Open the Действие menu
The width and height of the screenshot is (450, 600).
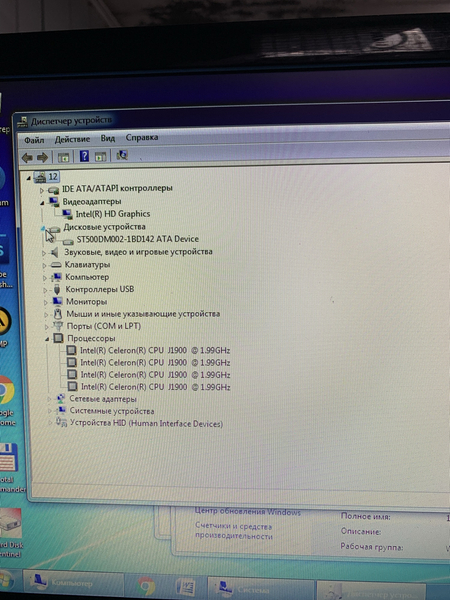click(x=72, y=139)
